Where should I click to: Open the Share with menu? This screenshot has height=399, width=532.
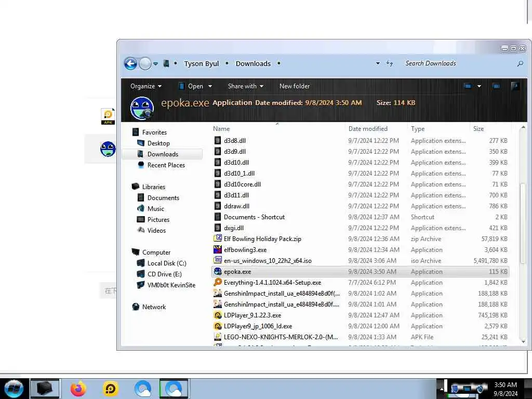click(x=246, y=86)
